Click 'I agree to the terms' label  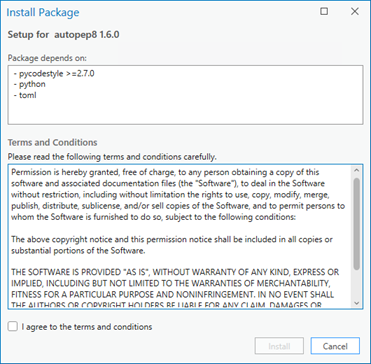(87, 327)
